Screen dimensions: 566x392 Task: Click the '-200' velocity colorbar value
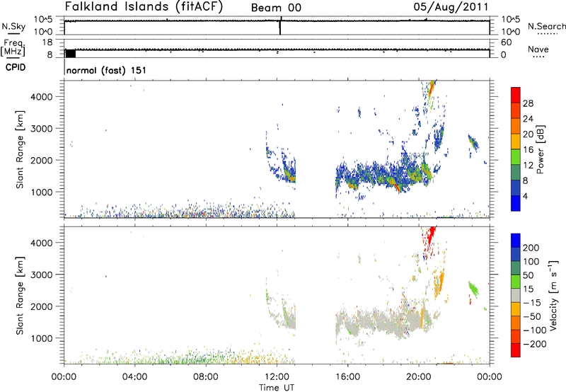click(x=535, y=344)
